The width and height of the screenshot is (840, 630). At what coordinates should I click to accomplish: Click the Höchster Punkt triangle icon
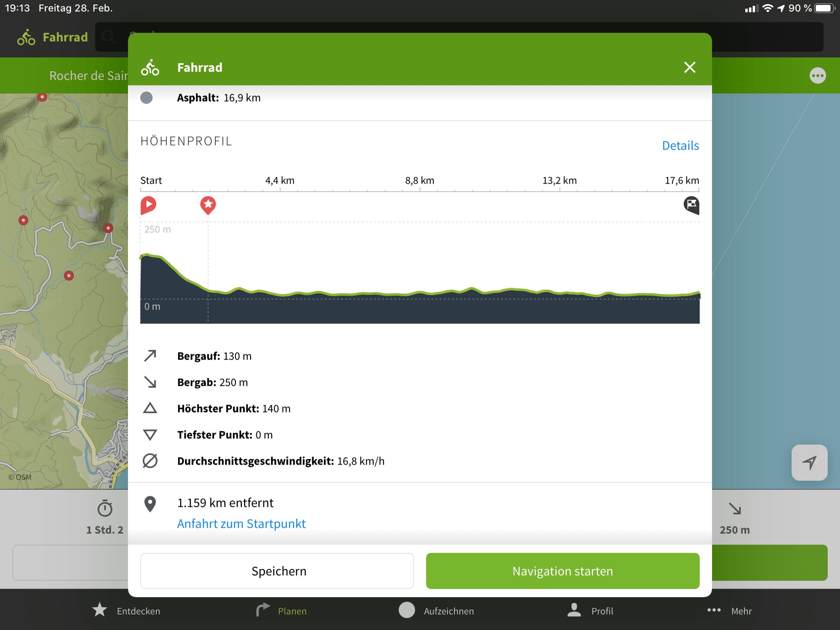click(150, 408)
